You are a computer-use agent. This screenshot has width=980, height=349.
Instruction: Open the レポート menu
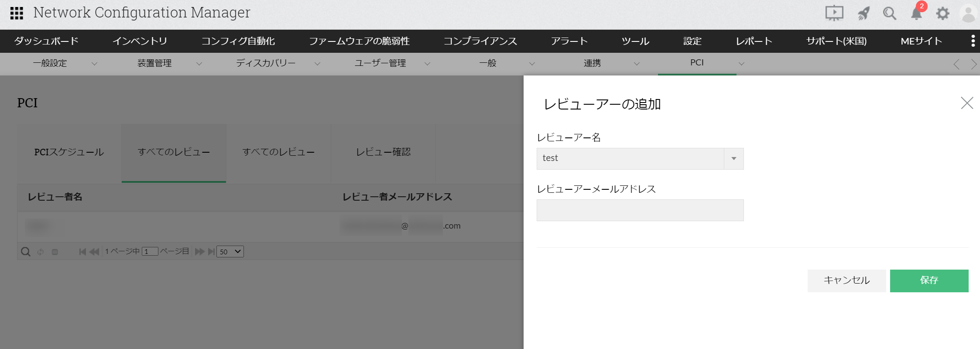point(754,41)
